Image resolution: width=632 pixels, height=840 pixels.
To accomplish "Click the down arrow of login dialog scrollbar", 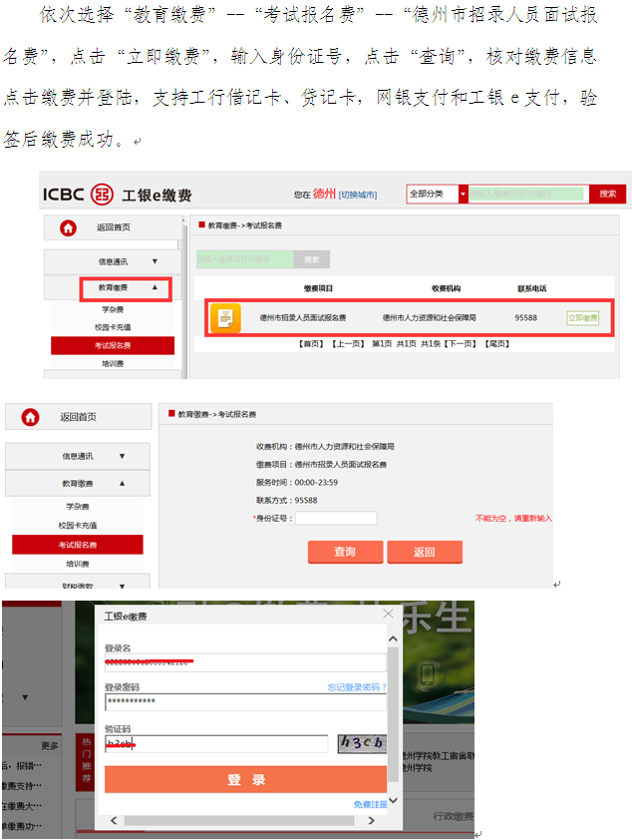I will 393,800.
